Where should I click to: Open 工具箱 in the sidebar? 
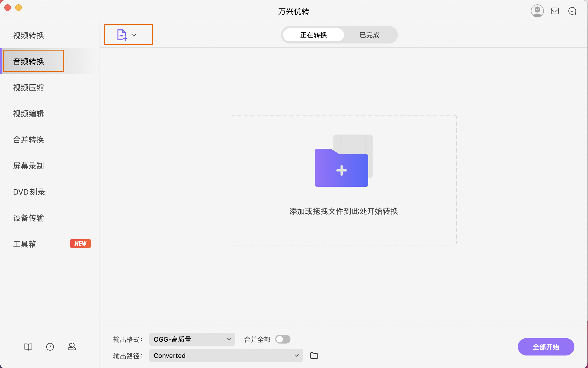(50, 244)
